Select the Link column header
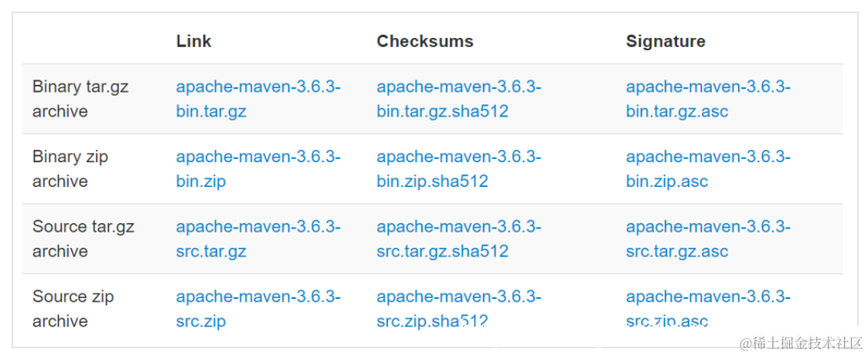This screenshot has height=356, width=868. [x=194, y=42]
